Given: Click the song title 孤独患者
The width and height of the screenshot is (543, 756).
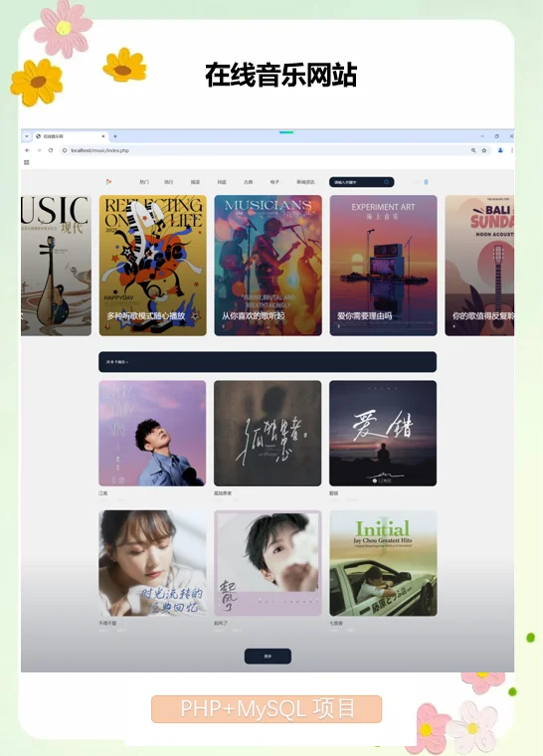Looking at the screenshot, I should click(223, 493).
